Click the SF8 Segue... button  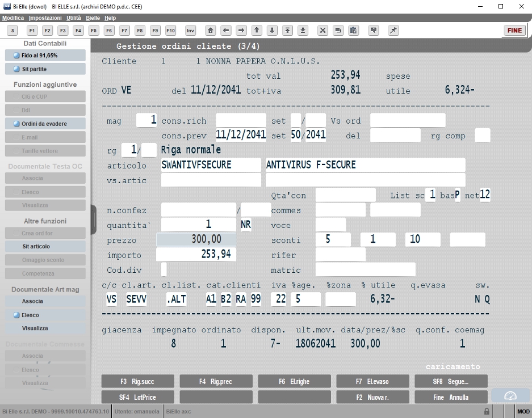point(451,381)
